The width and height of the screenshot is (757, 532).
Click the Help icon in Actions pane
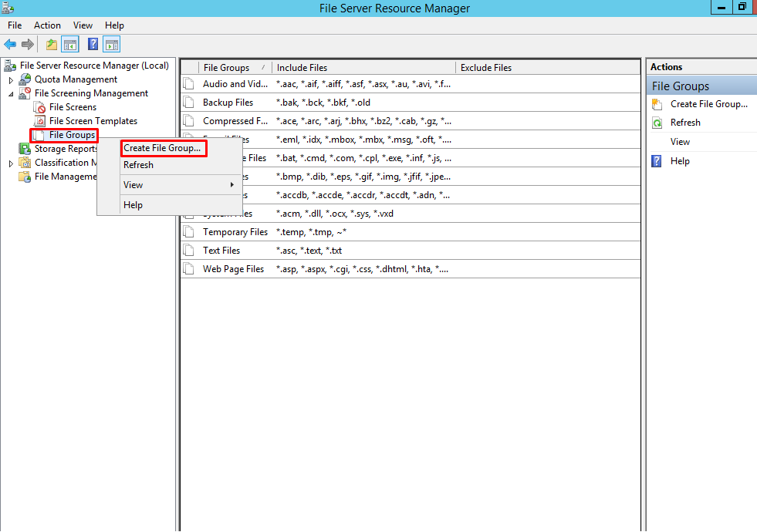(657, 161)
